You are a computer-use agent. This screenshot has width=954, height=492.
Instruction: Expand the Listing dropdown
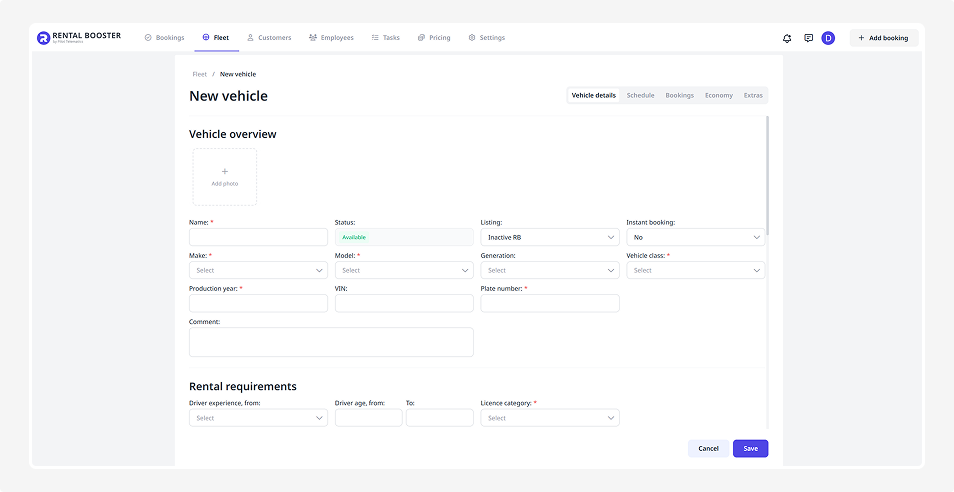550,238
